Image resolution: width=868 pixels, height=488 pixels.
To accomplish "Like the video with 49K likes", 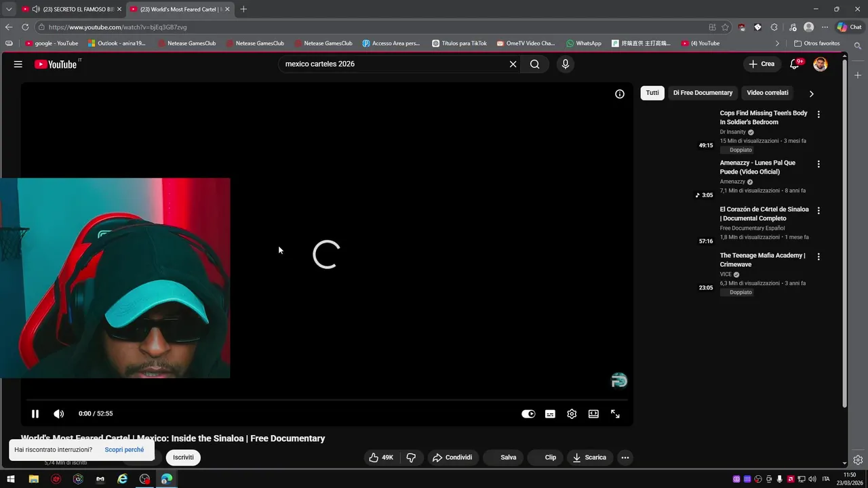I will (x=381, y=457).
